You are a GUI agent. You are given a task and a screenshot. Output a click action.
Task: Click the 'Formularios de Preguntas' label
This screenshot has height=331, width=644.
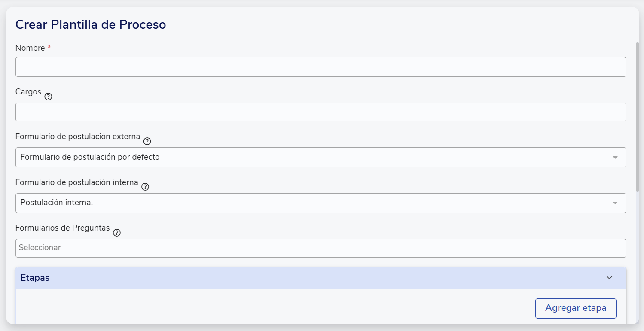point(63,228)
